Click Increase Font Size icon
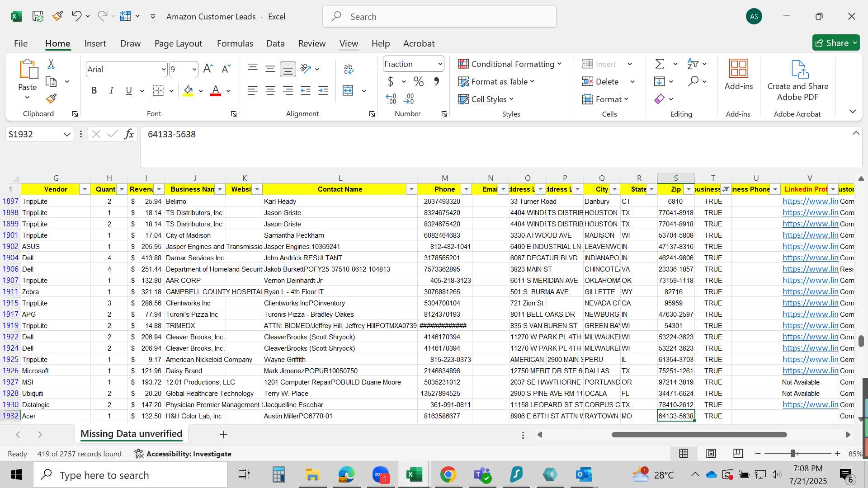Viewport: 868px width, 488px height. (208, 69)
